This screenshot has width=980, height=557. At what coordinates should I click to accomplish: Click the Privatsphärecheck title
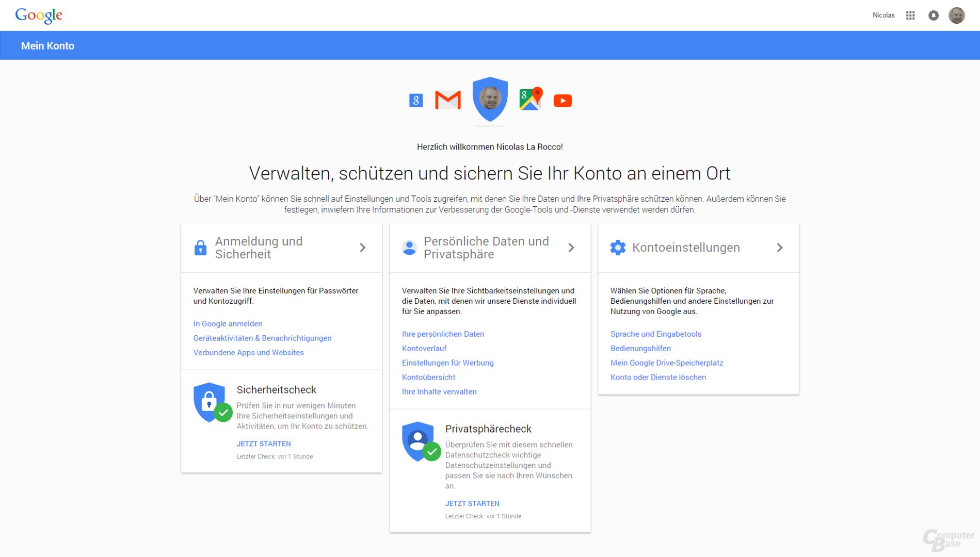tap(488, 429)
